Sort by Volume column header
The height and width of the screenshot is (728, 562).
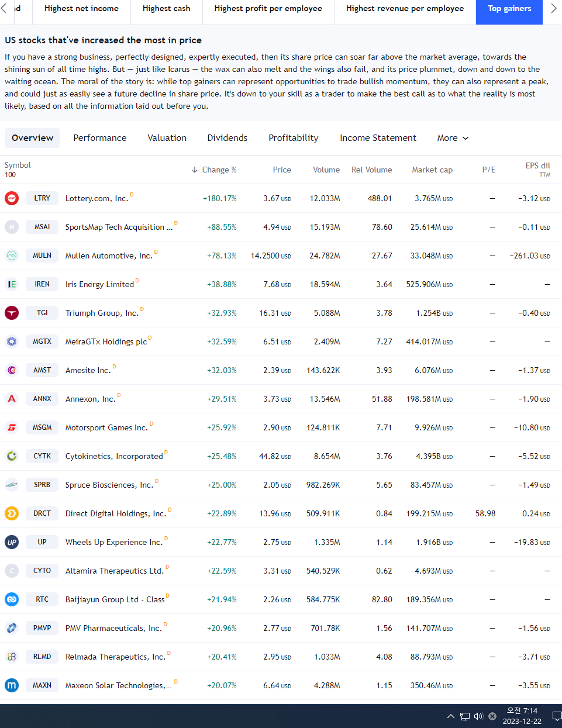tap(326, 170)
